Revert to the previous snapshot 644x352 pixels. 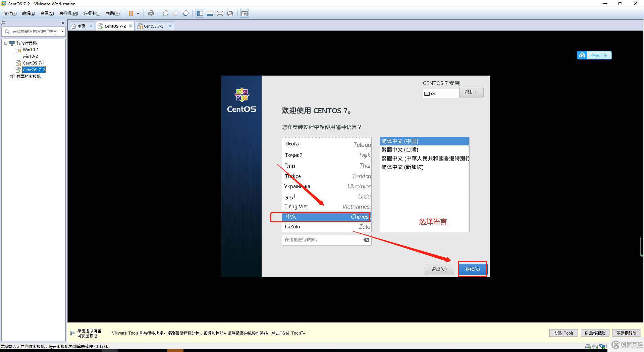(x=175, y=13)
